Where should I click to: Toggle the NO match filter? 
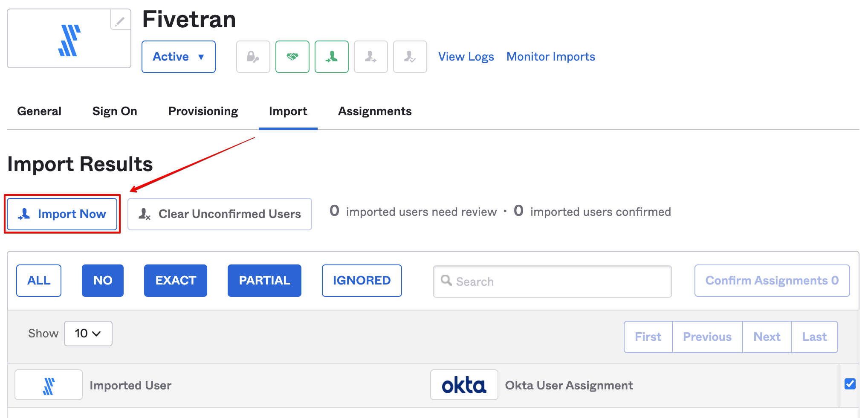pyautogui.click(x=103, y=281)
